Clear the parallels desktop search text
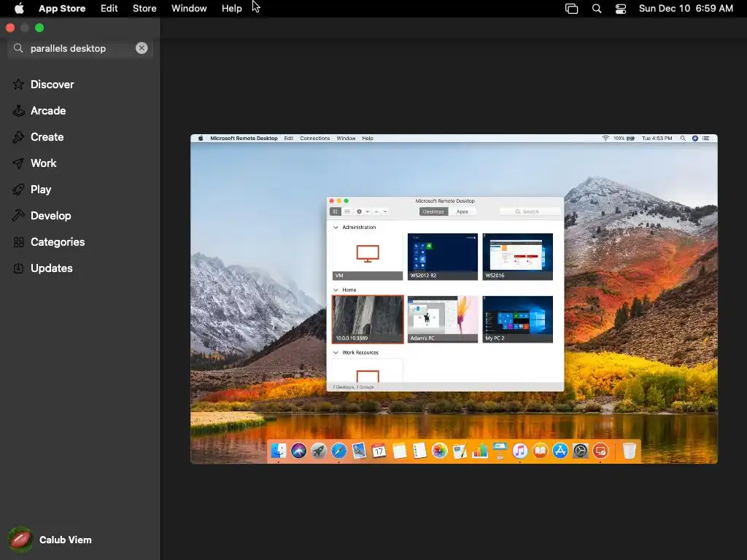Screen dimensions: 747x560 point(142,48)
